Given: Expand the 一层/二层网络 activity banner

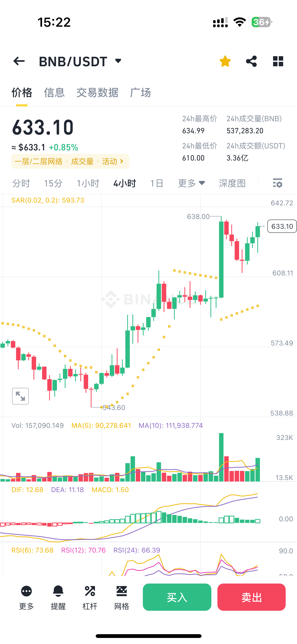Looking at the screenshot, I should pos(70,161).
